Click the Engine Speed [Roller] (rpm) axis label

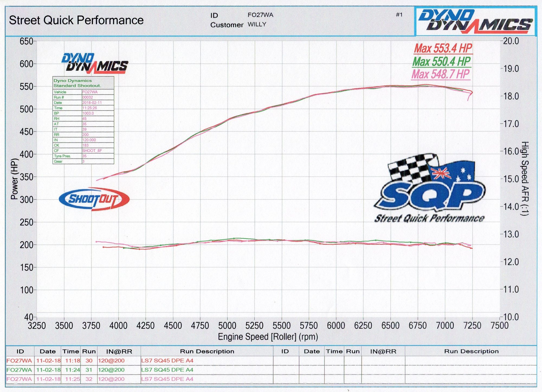[268, 337]
